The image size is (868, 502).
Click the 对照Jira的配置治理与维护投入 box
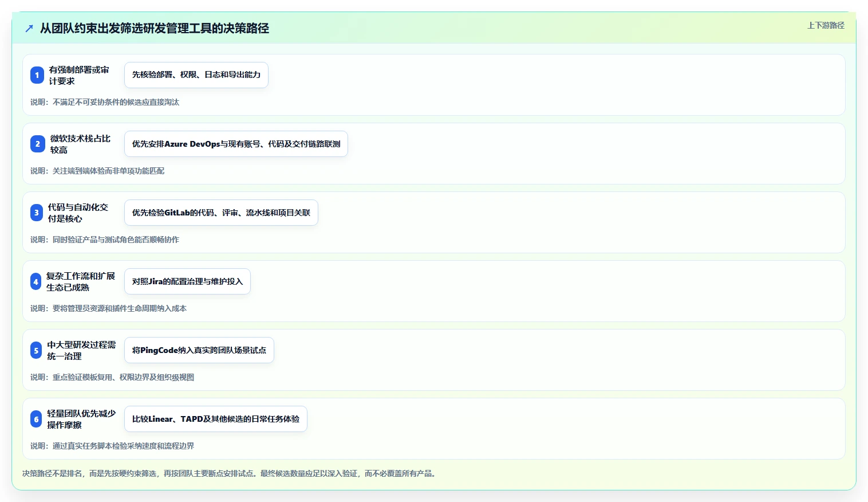pyautogui.click(x=187, y=281)
